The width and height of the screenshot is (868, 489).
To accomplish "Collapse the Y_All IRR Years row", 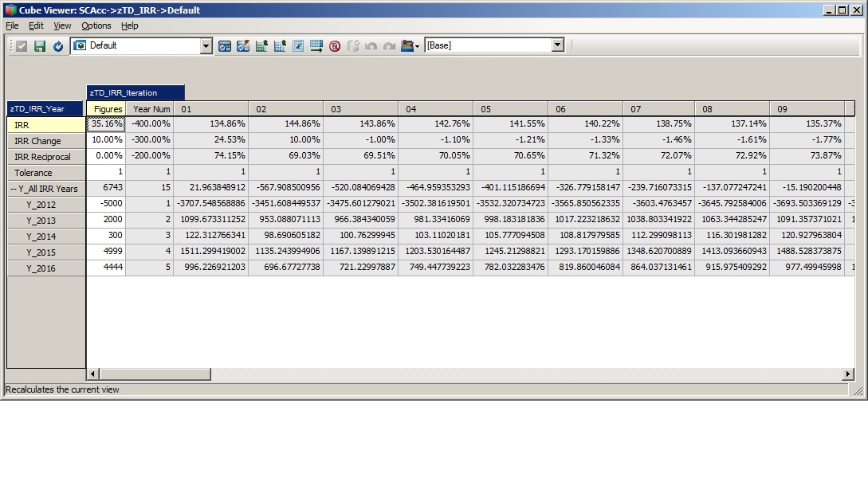I will point(14,189).
